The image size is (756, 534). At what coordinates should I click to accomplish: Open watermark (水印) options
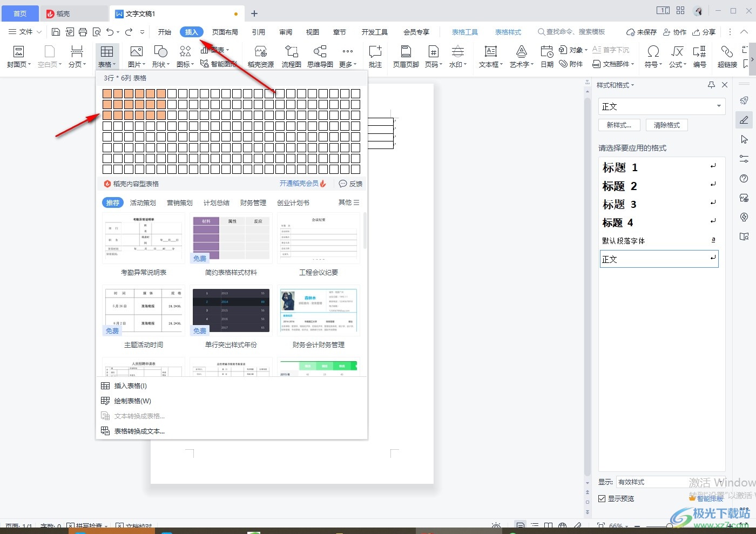pyautogui.click(x=458, y=57)
